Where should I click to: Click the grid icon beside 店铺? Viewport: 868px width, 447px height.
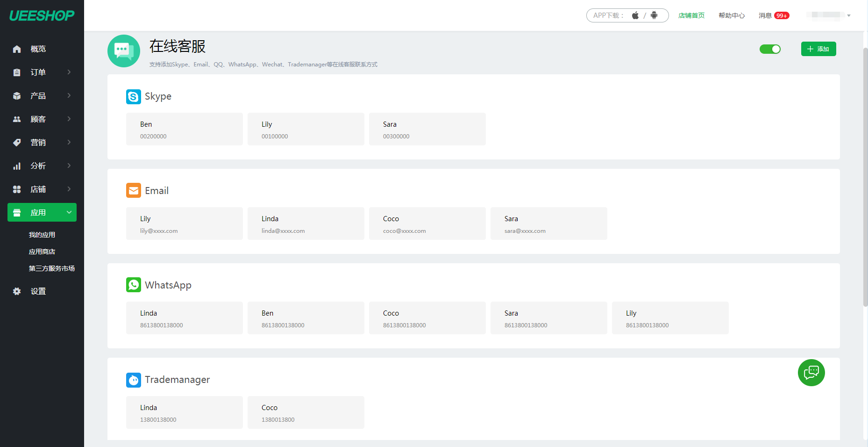coord(17,189)
